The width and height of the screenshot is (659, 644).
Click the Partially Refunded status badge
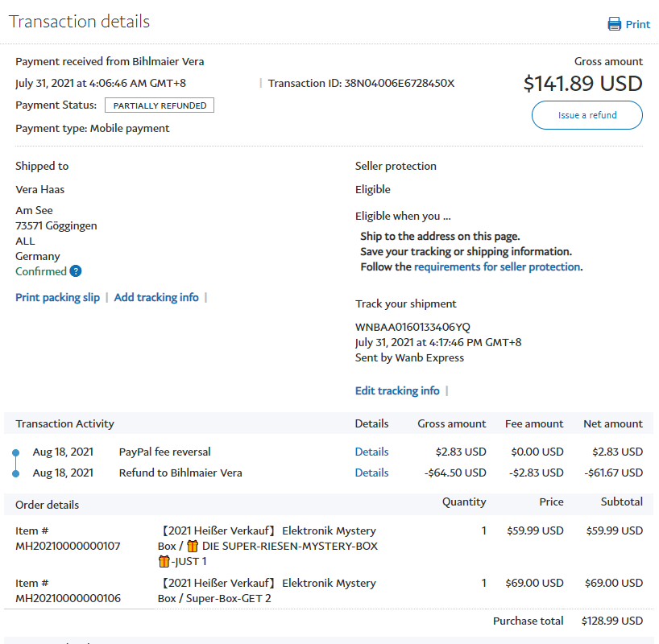coord(160,105)
